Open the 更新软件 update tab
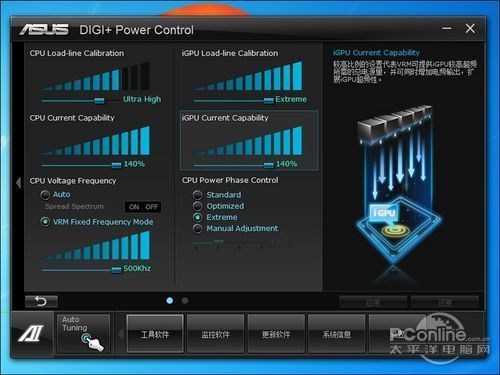The width and height of the screenshot is (500, 375). (276, 334)
